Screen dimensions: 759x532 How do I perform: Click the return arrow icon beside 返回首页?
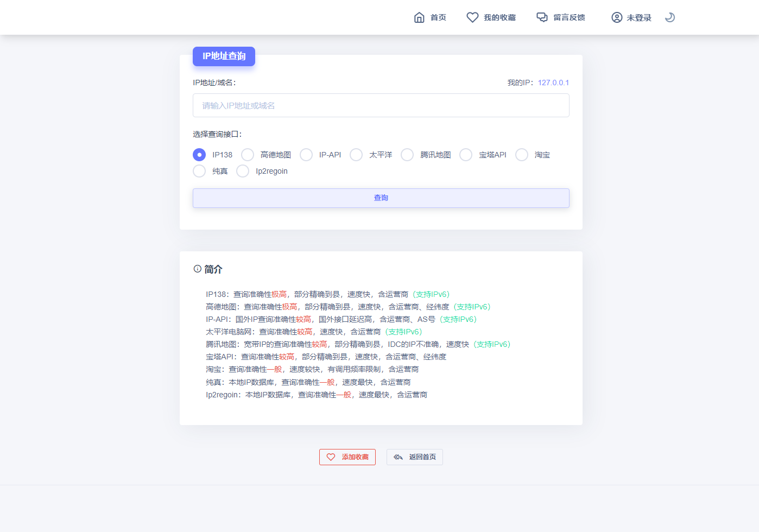click(398, 457)
